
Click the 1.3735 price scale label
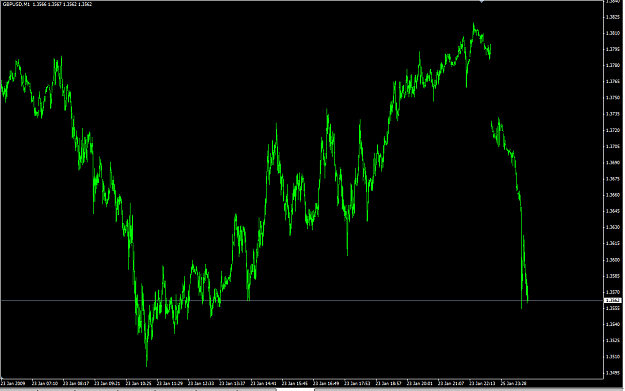613,114
